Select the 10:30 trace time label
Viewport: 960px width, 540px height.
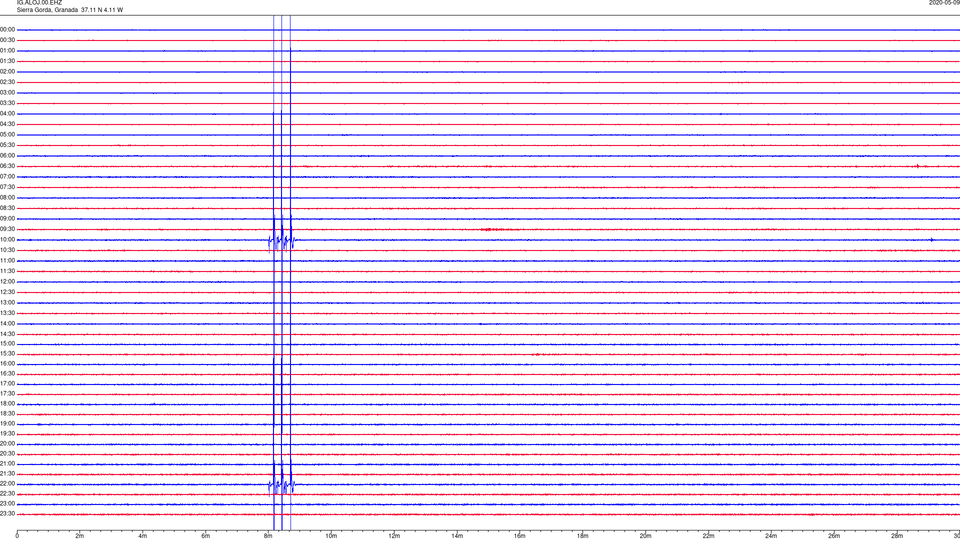pos(7,250)
